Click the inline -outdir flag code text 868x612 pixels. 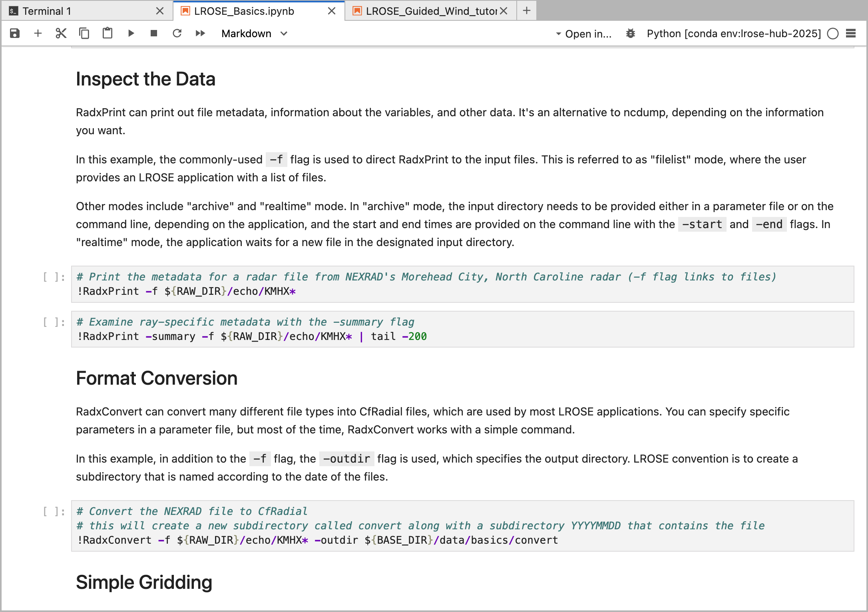347,459
